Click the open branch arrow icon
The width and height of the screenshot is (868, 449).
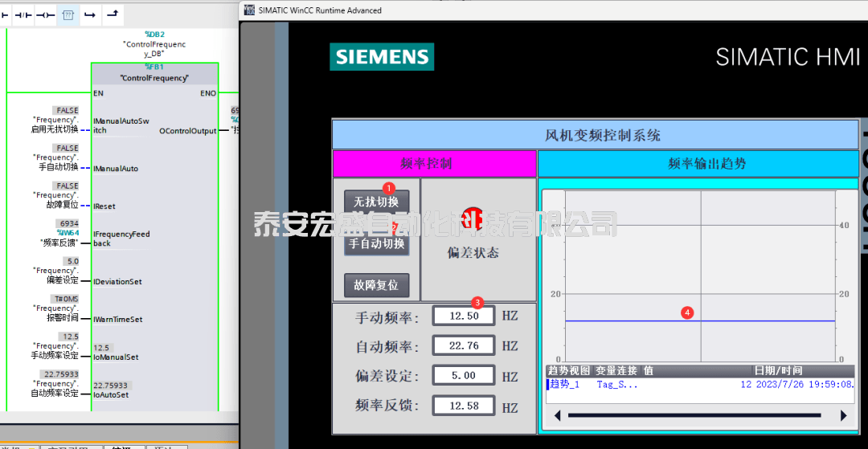tap(90, 14)
